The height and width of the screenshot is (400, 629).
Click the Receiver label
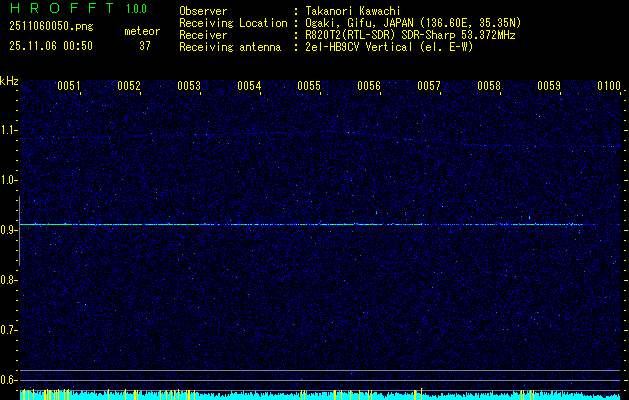pos(203,35)
